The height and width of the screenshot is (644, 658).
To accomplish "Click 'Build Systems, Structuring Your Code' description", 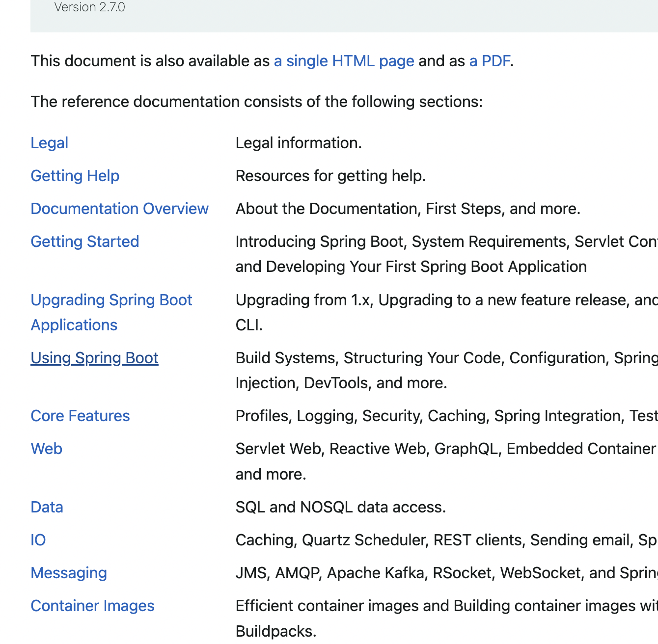I will 446,370.
